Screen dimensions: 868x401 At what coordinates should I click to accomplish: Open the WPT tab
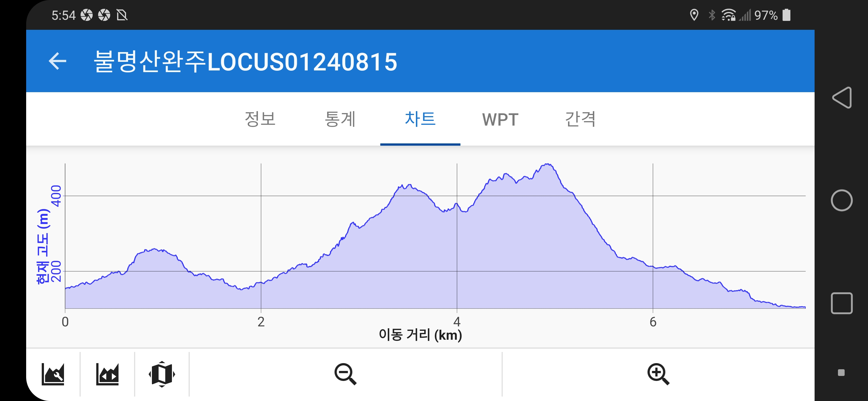click(x=500, y=120)
